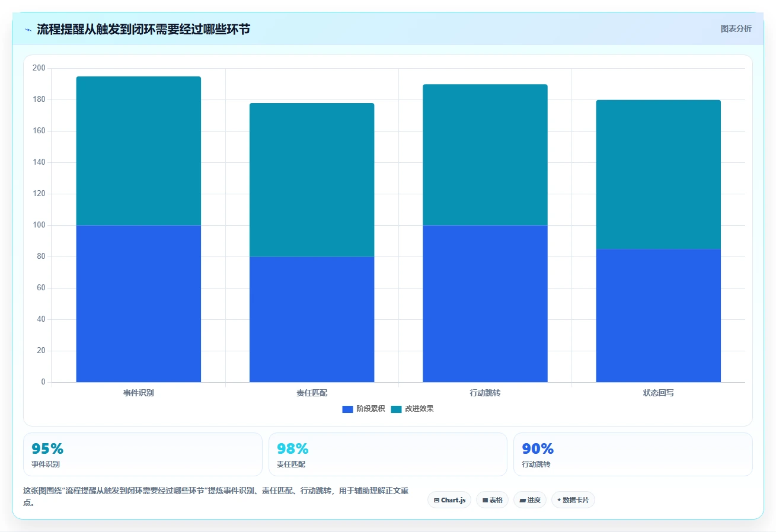Click the teal 事件识别 bar segment
Image resolution: width=776 pixels, height=532 pixels.
pyautogui.click(x=139, y=151)
